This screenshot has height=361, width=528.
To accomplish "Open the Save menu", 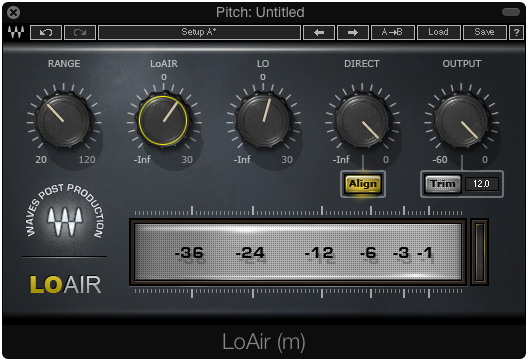I will tap(485, 33).
